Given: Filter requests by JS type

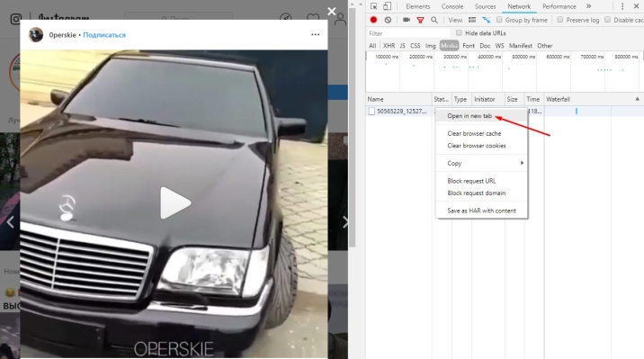Looking at the screenshot, I should (402, 46).
